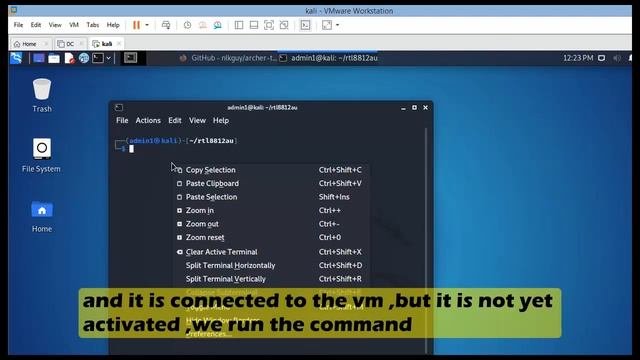This screenshot has width=640, height=360.
Task: Launch the web browser icon in Kali panel
Action: point(84,58)
